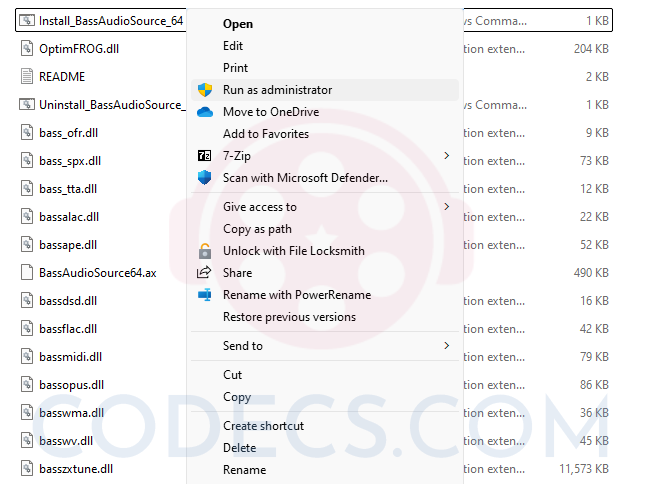This screenshot has width=645, height=484.
Task: Select Give access to
Action: [325, 207]
